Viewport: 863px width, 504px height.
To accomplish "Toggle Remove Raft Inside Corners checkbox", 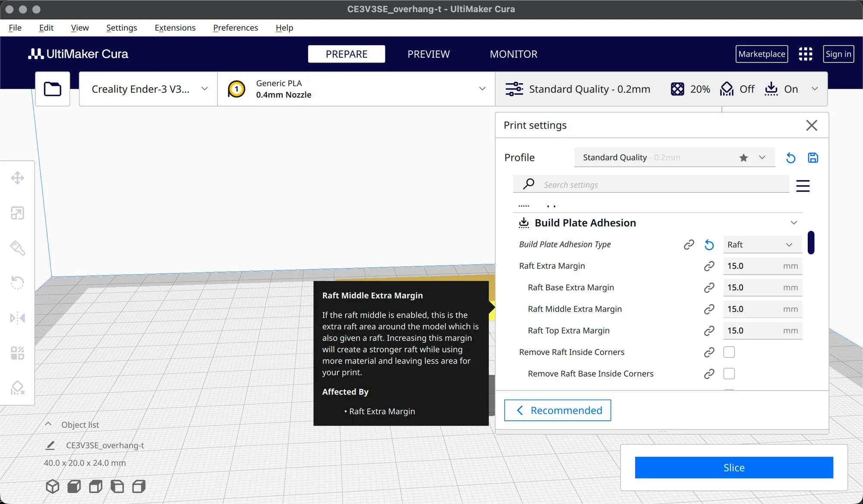I will click(x=729, y=352).
